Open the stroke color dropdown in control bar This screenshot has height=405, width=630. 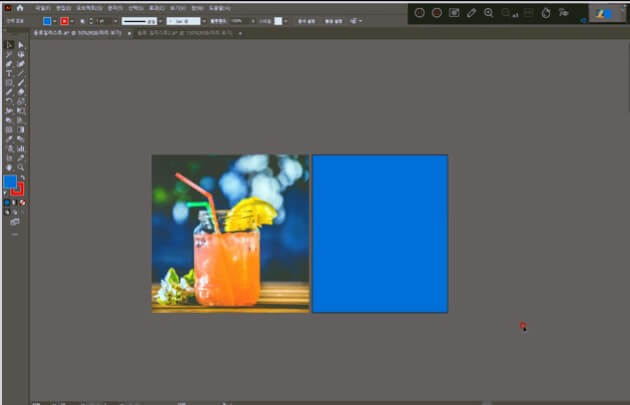pyautogui.click(x=72, y=21)
